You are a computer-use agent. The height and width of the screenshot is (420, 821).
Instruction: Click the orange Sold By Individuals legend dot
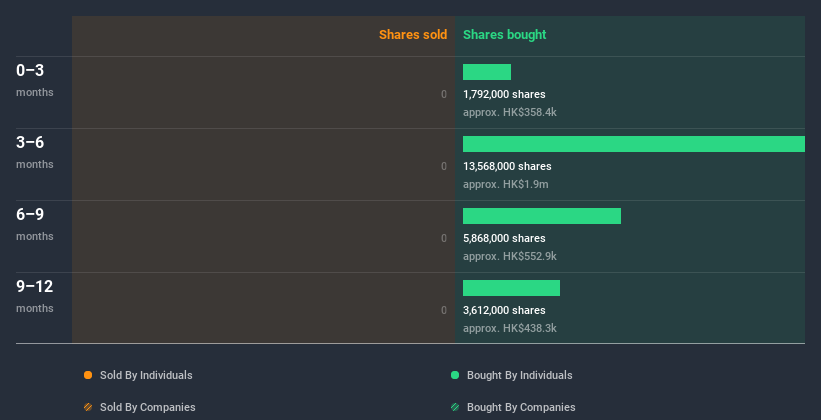click(88, 375)
